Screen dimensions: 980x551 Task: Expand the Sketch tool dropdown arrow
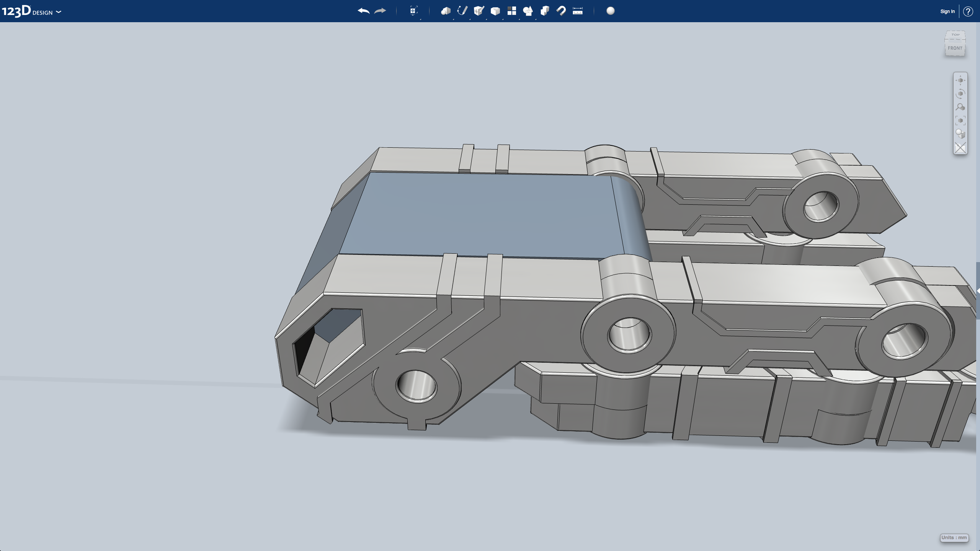470,19
